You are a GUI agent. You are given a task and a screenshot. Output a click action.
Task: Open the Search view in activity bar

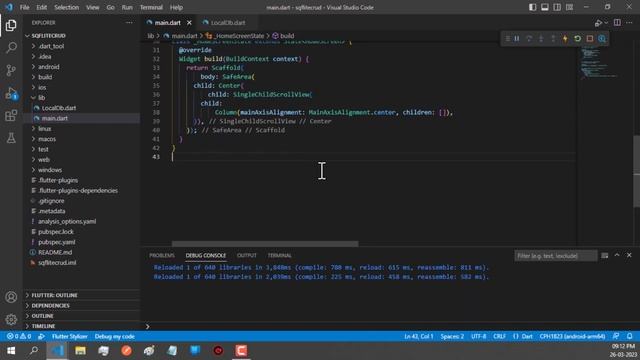pos(11,48)
